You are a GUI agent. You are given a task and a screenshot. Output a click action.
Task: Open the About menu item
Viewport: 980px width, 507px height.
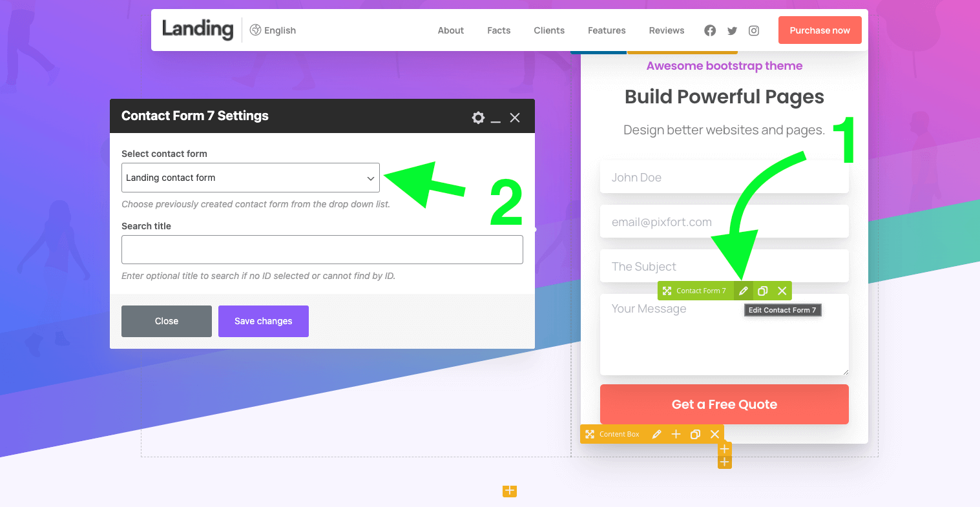pyautogui.click(x=451, y=30)
